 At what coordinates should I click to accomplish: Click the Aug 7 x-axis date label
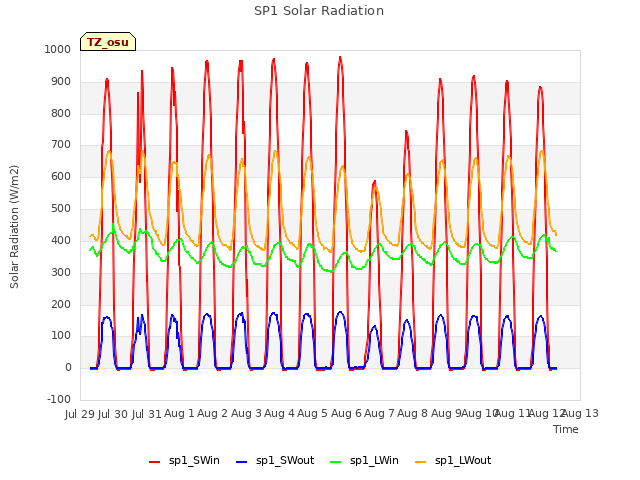coord(380,413)
